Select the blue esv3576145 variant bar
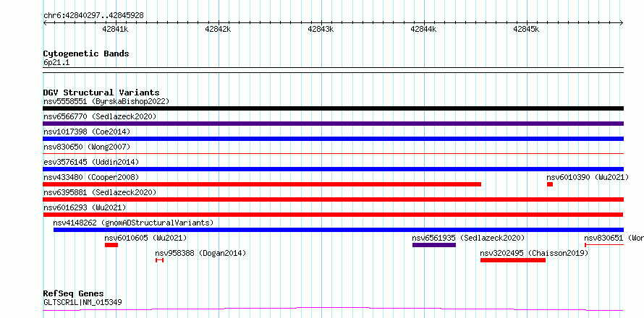644x318 pixels. [x=333, y=169]
